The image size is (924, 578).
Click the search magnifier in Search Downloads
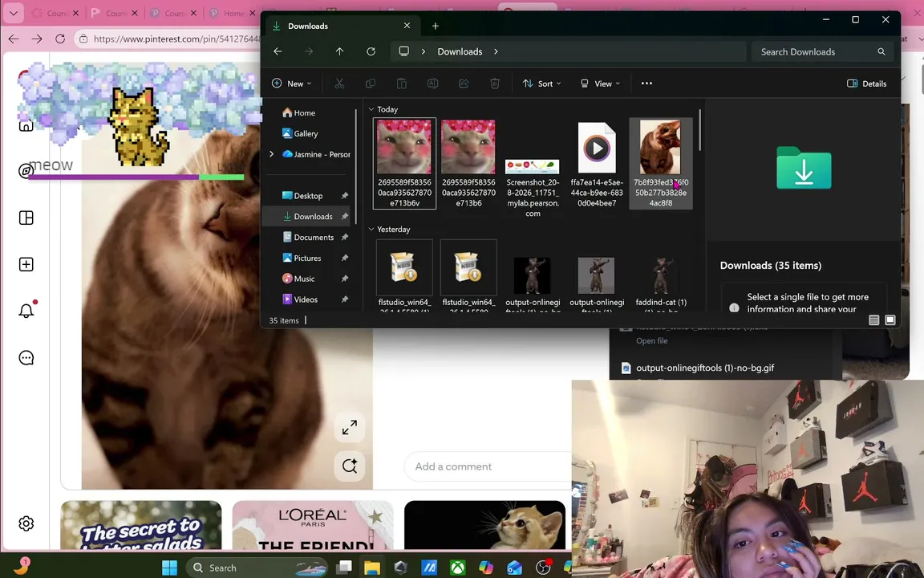[881, 51]
